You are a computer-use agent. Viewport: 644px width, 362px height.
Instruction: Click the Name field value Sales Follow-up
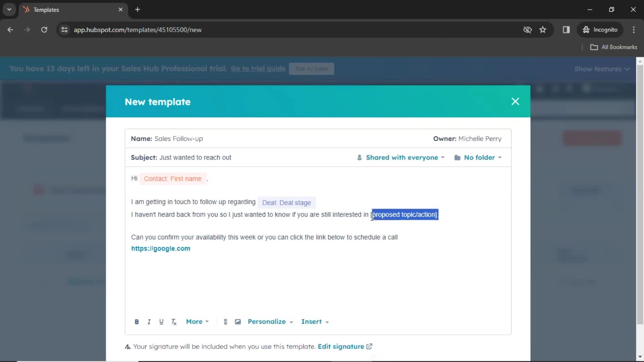[179, 138]
